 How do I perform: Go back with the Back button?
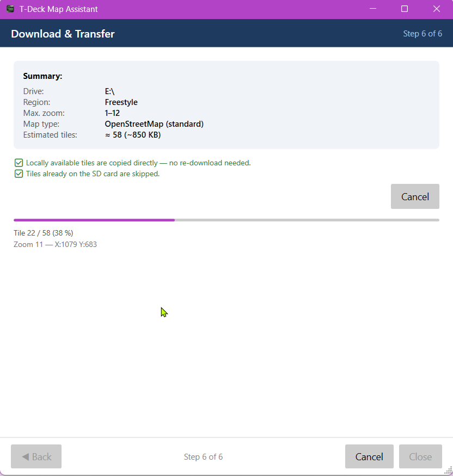click(36, 456)
